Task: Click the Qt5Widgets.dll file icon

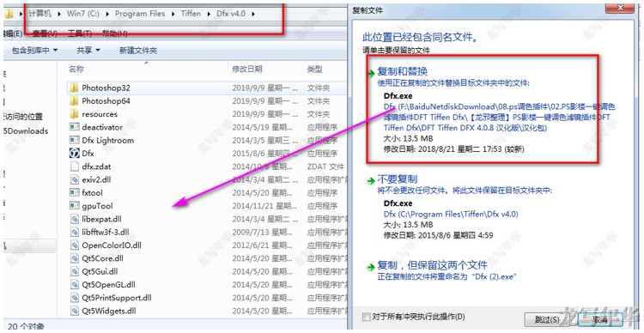Action: [74, 311]
